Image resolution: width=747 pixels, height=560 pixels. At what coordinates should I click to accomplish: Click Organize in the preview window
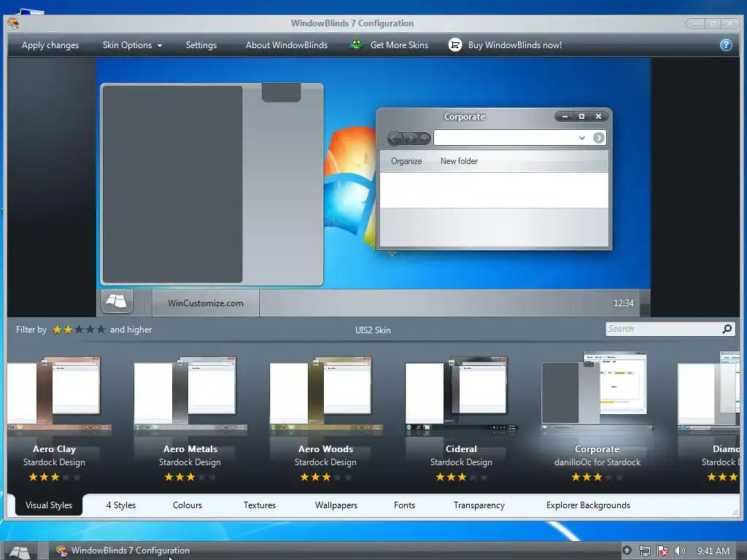click(406, 161)
